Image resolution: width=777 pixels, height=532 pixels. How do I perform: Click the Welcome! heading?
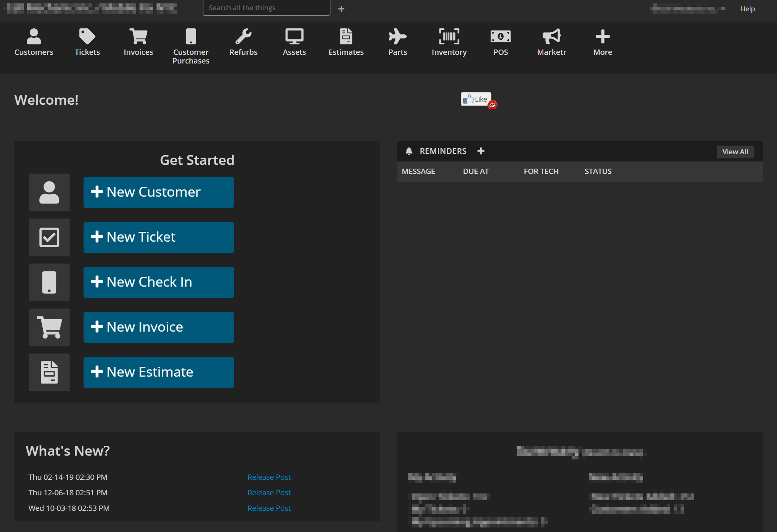(46, 100)
